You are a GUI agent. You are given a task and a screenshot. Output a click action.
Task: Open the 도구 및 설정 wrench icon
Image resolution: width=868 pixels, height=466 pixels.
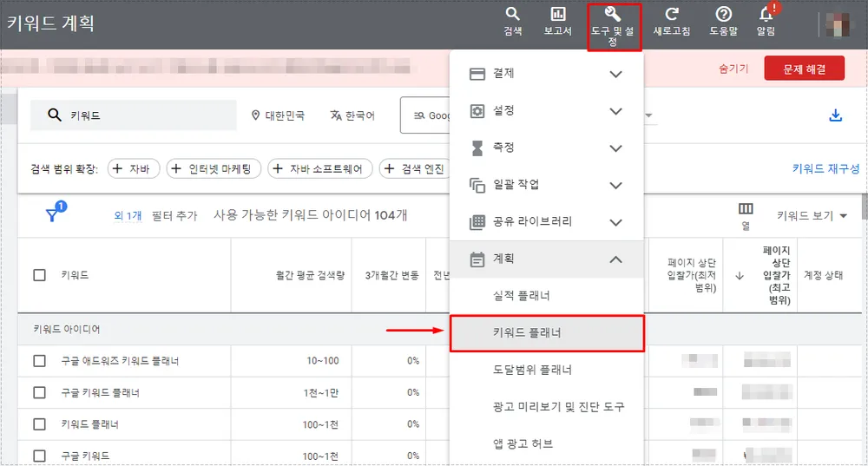[613, 27]
